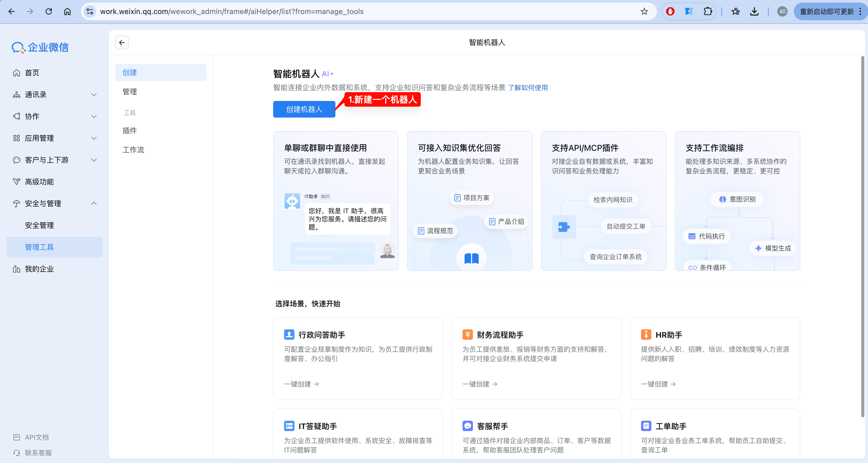Open 安全管理 submenu item
868x463 pixels.
54,225
